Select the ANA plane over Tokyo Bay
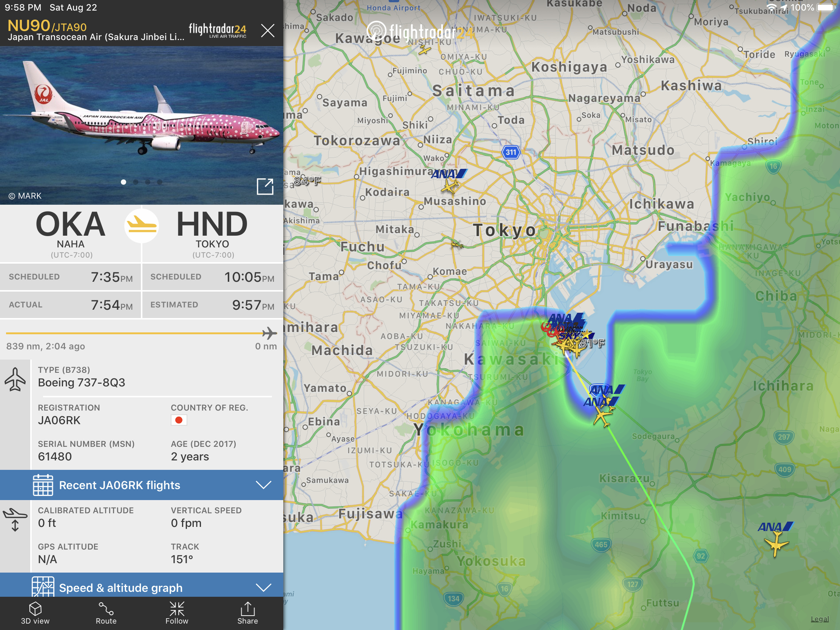840x630 pixels. (x=602, y=417)
